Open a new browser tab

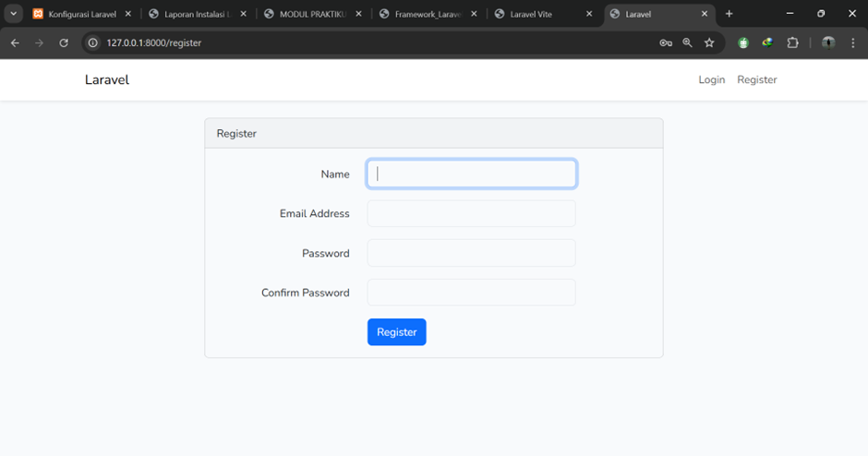(729, 14)
